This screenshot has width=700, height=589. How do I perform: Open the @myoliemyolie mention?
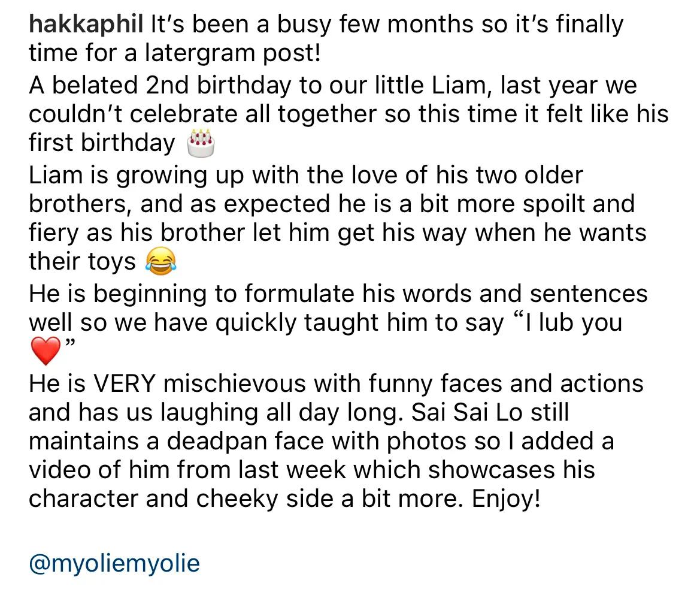pos(114,563)
